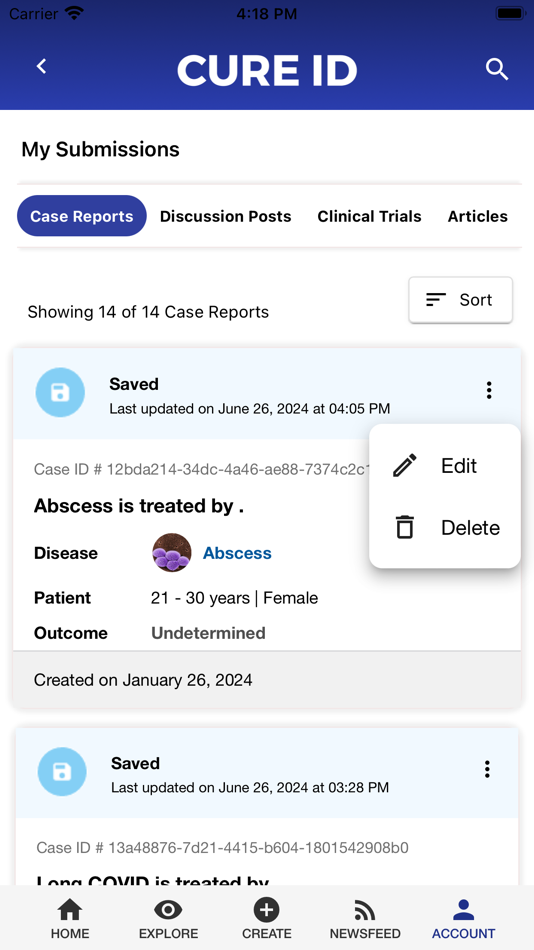Switch to the Clinical Trials tab

tap(369, 216)
